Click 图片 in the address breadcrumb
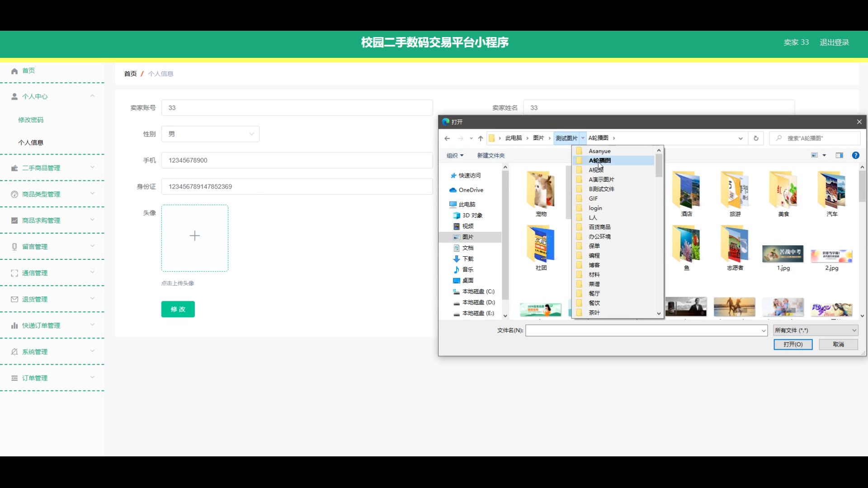Screen dimensions: 868x488 538,138
